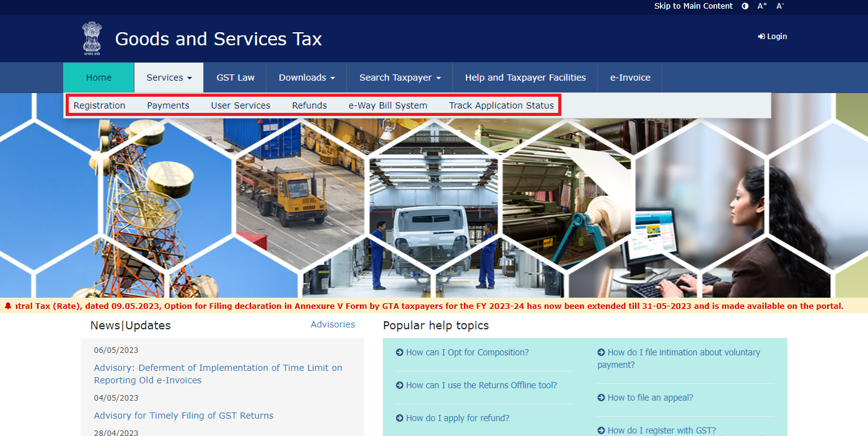
Task: Expand the Search Taxpayer dropdown
Action: tap(400, 78)
